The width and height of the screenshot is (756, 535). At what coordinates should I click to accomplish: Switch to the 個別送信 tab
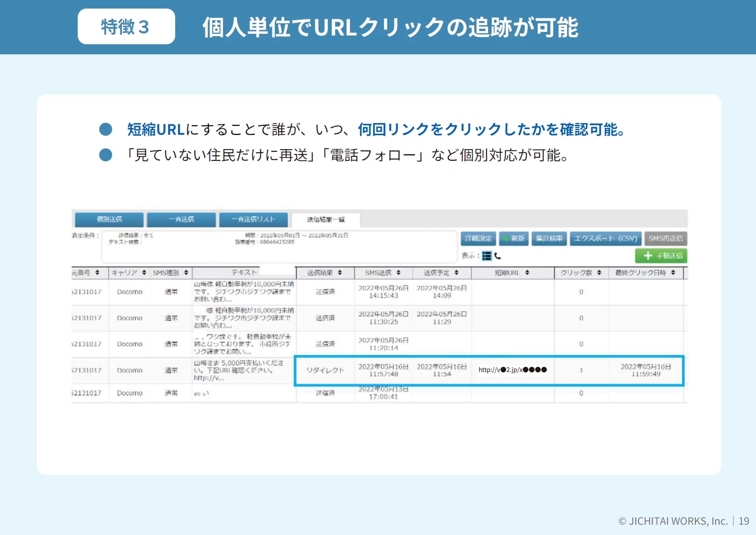click(109, 220)
